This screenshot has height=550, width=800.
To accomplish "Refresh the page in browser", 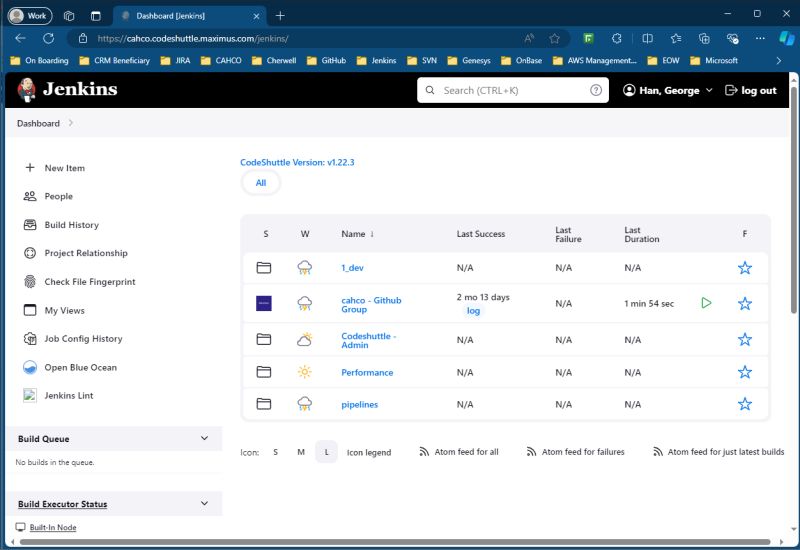I will coord(48,38).
